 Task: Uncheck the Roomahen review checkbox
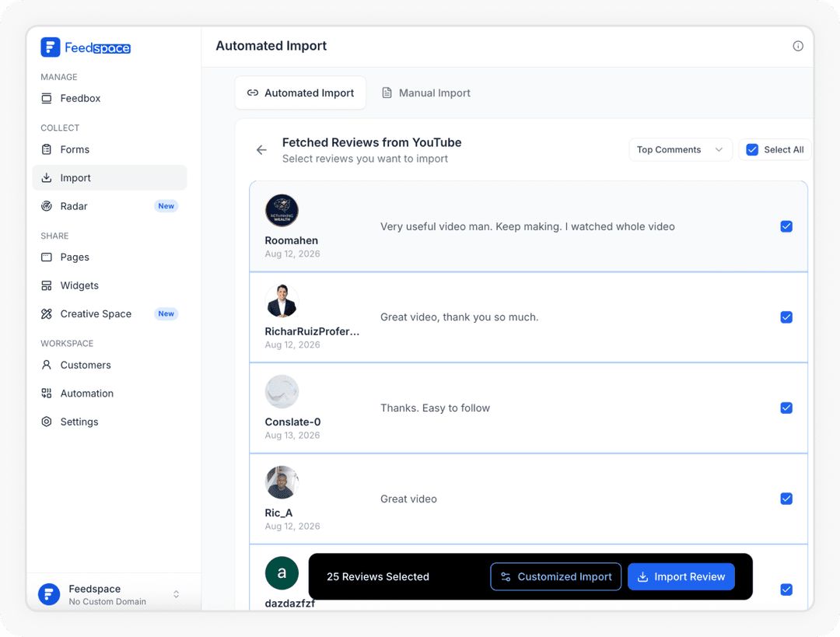(x=786, y=226)
